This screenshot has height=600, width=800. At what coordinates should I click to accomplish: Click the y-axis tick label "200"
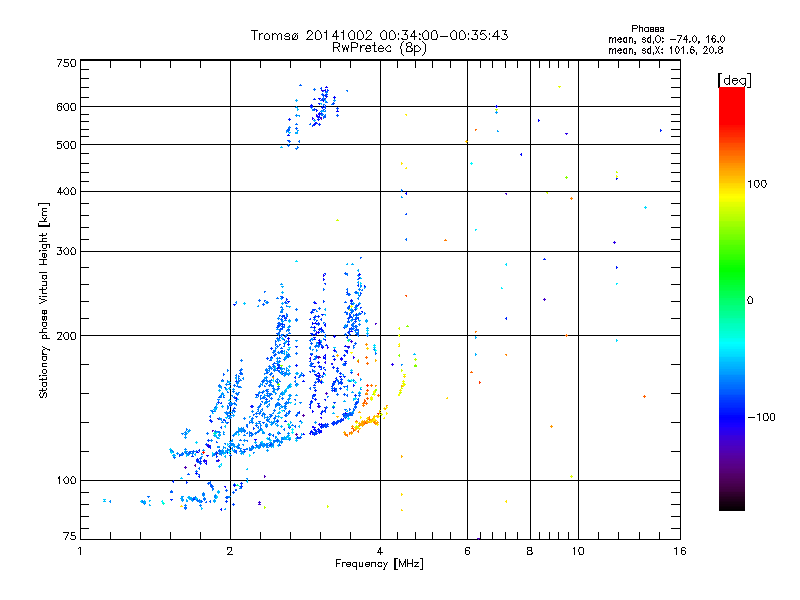(66, 336)
